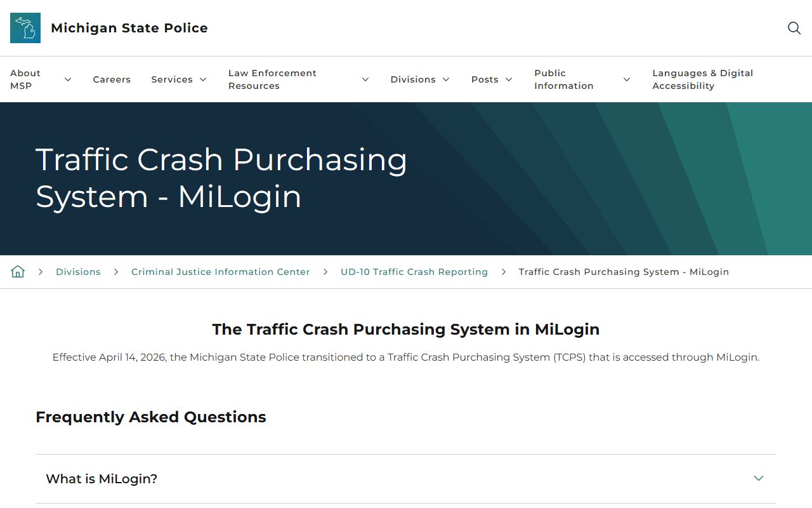Viewport: 812px width, 508px height.
Task: Go to the home breadcrumb icon
Action: tap(18, 272)
